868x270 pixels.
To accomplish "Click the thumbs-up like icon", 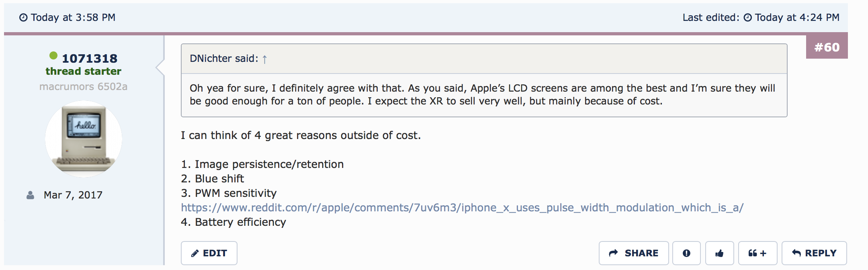I will 719,253.
